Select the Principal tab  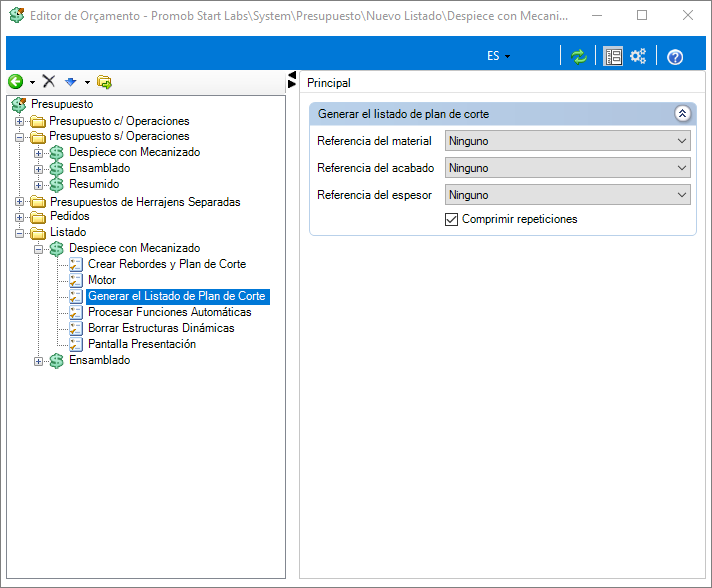pos(329,83)
